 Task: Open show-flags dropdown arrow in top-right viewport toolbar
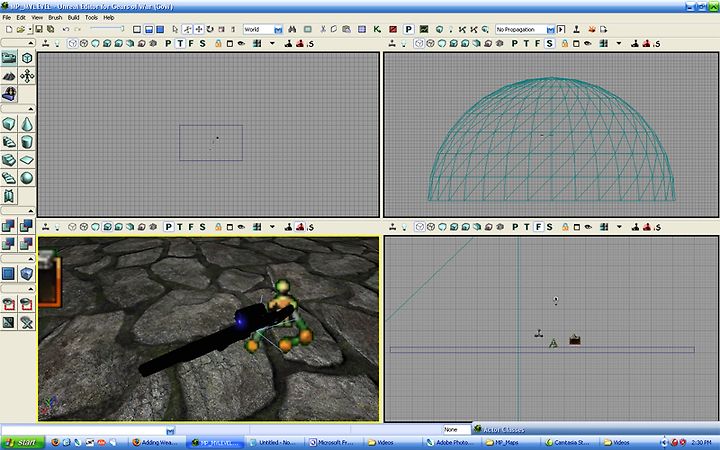(x=619, y=44)
